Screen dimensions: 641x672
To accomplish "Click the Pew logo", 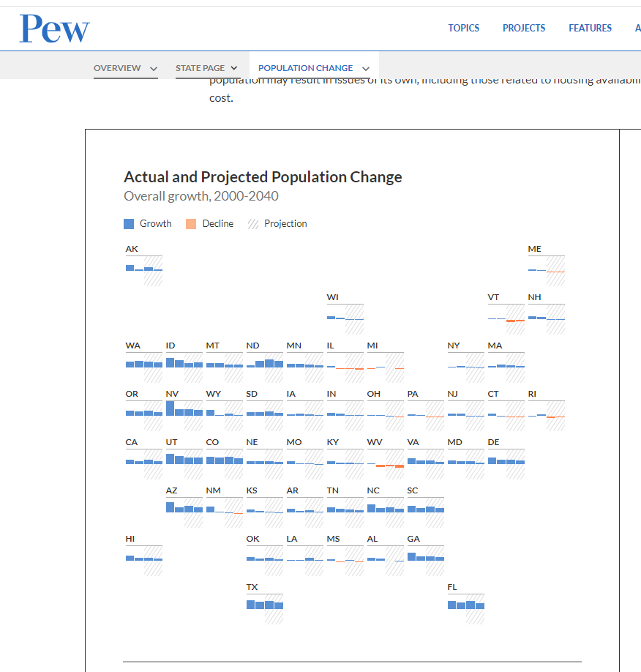I will tap(54, 29).
